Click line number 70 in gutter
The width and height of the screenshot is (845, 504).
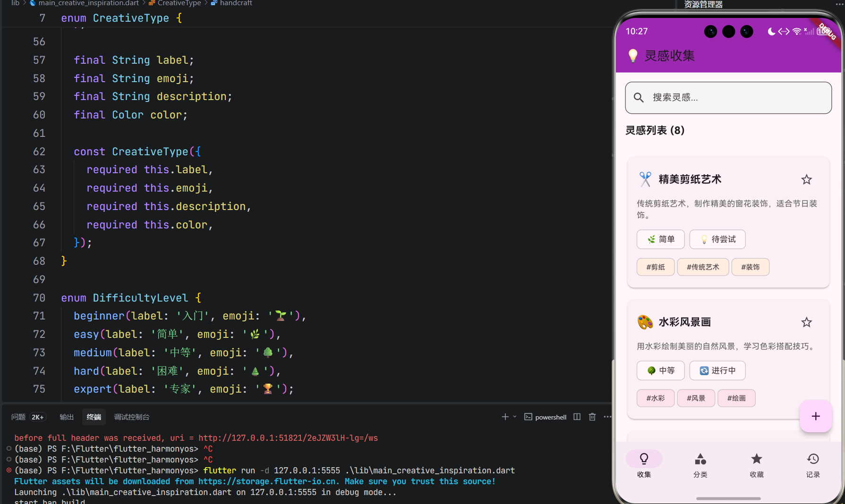click(39, 298)
